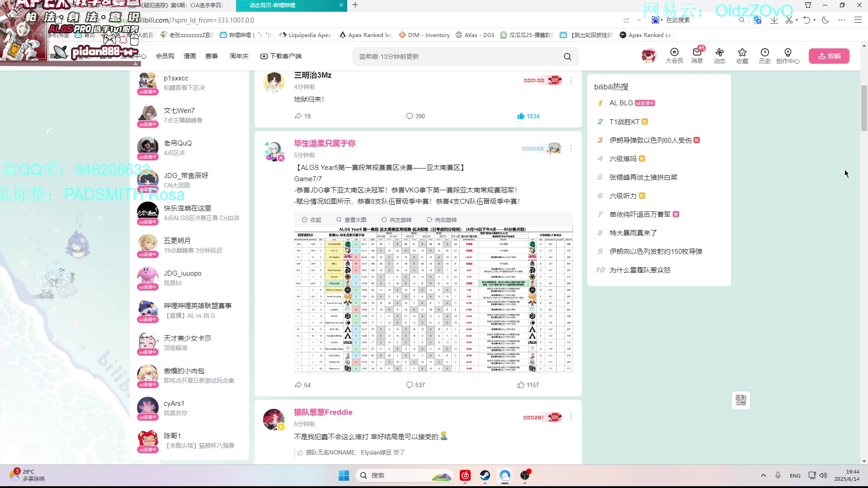Open the more menu on 毕生温柔只属于你 post
Viewport: 868px width, 488px height.
point(571,149)
